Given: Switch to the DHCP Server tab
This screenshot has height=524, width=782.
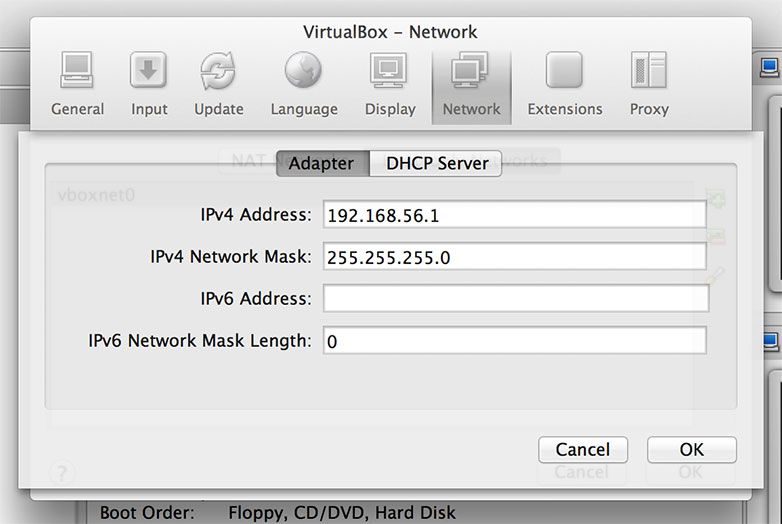Looking at the screenshot, I should 436,163.
